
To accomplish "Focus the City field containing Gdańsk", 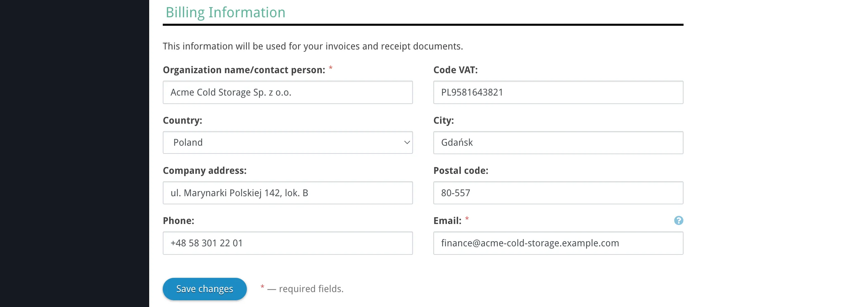I will pyautogui.click(x=558, y=142).
